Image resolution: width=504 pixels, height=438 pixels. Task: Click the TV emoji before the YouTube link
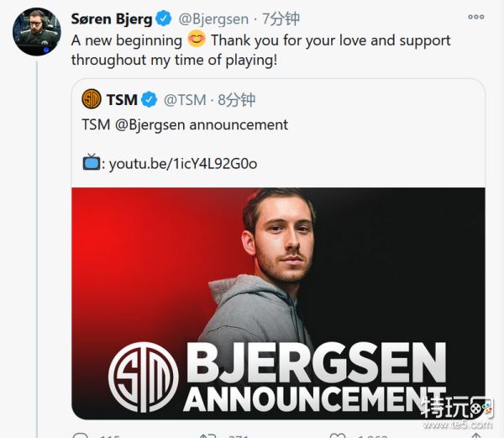(91, 162)
